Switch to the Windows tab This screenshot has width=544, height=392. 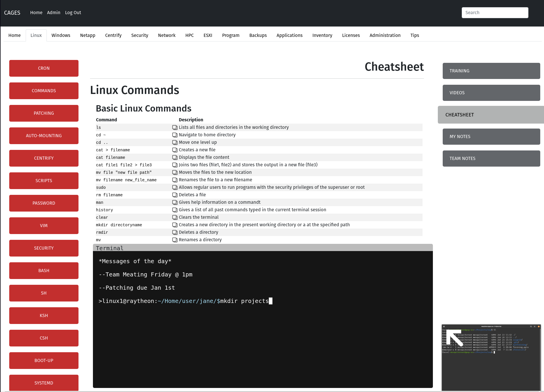point(61,35)
